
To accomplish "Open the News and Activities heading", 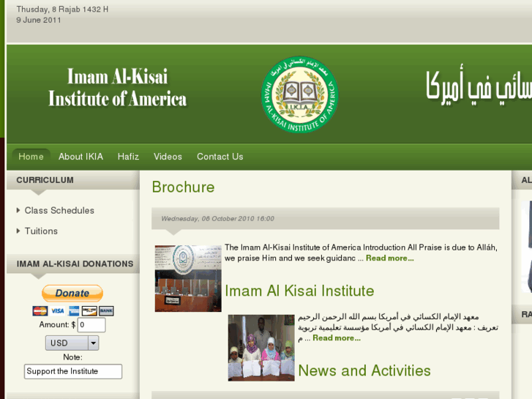I will [x=364, y=370].
